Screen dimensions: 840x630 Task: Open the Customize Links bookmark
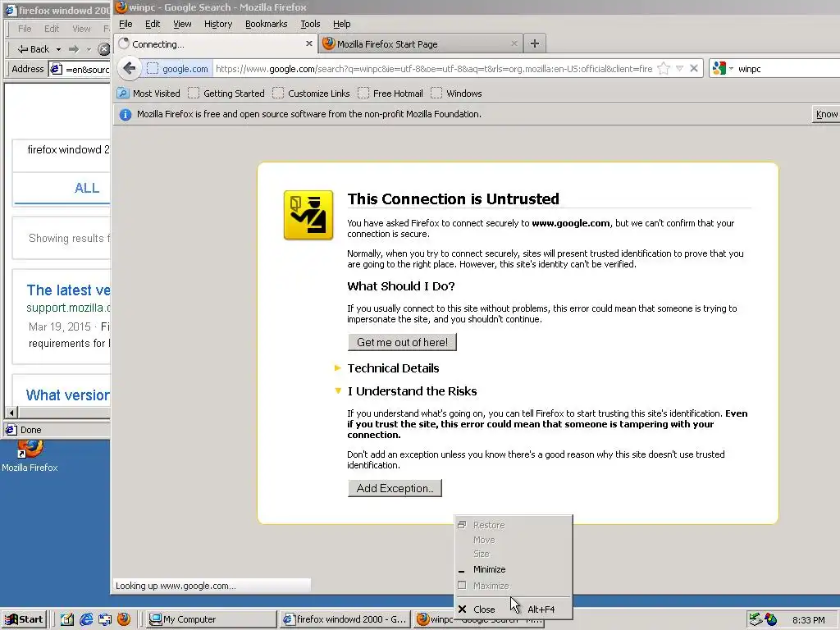pos(311,94)
